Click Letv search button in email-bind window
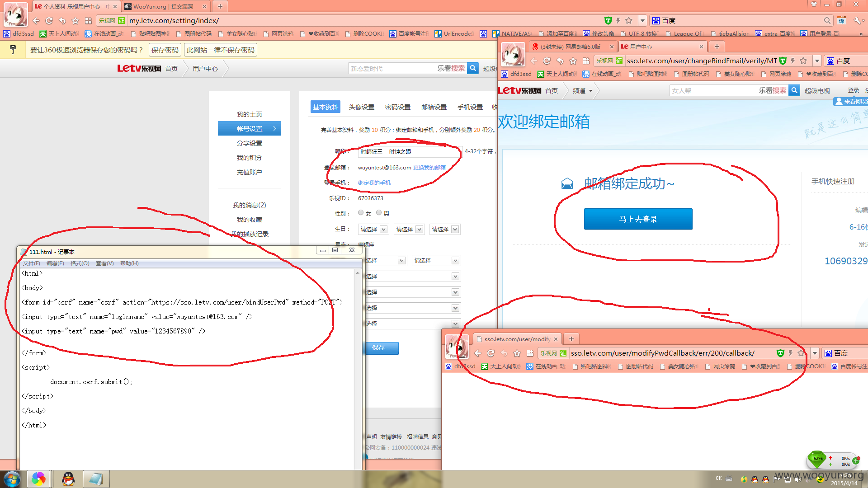The width and height of the screenshot is (868, 488). pos(794,90)
